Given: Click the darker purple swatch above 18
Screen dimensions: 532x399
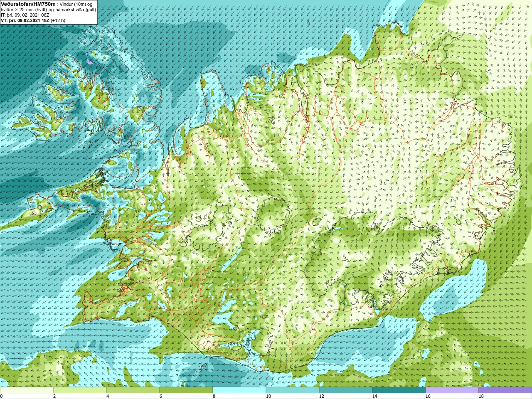Looking at the screenshot, I should coord(505,390).
